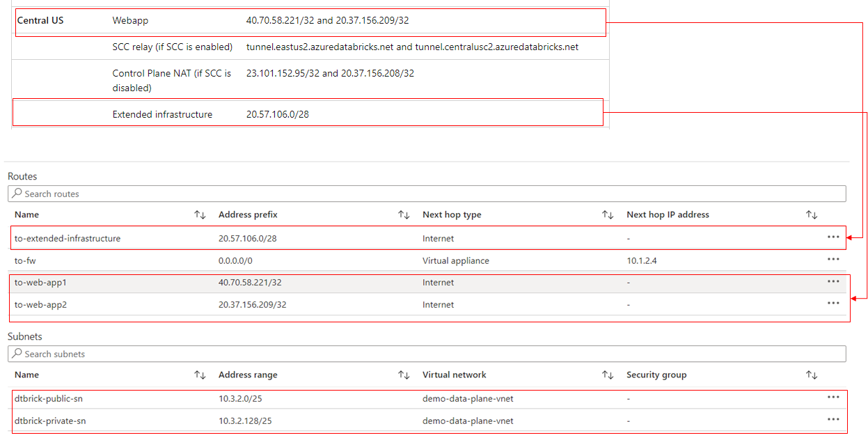Image resolution: width=868 pixels, height=440 pixels.
Task: Select the to-web-app2 route name
Action: (40, 304)
